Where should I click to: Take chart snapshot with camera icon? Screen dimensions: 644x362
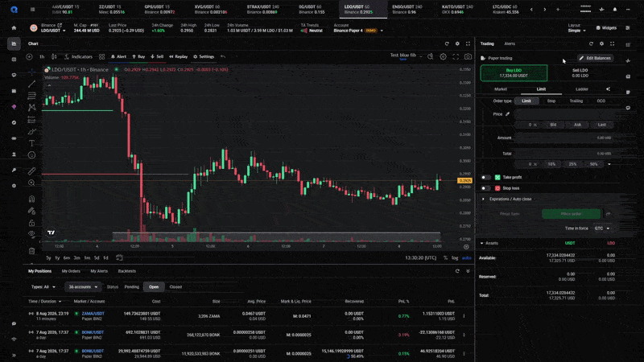point(468,56)
